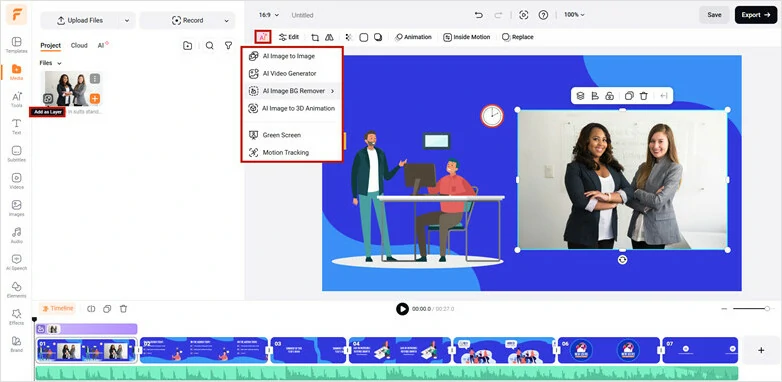Click the flip icon in the toolbar

click(329, 37)
